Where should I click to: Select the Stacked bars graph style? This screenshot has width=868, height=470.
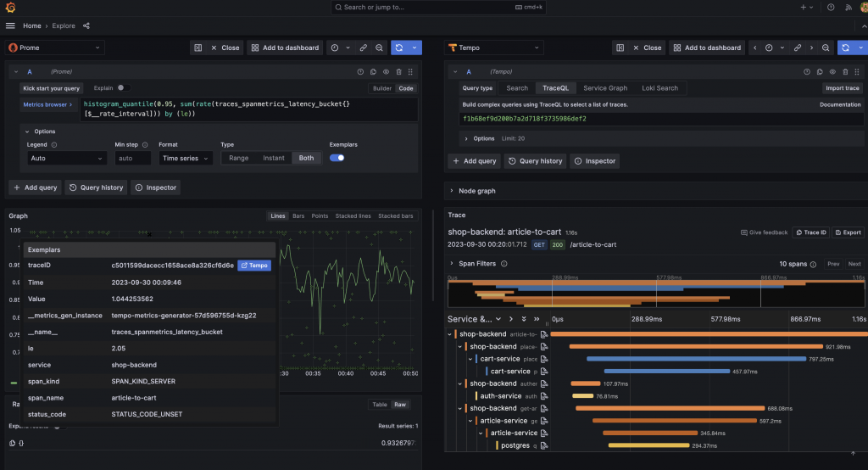pyautogui.click(x=395, y=216)
